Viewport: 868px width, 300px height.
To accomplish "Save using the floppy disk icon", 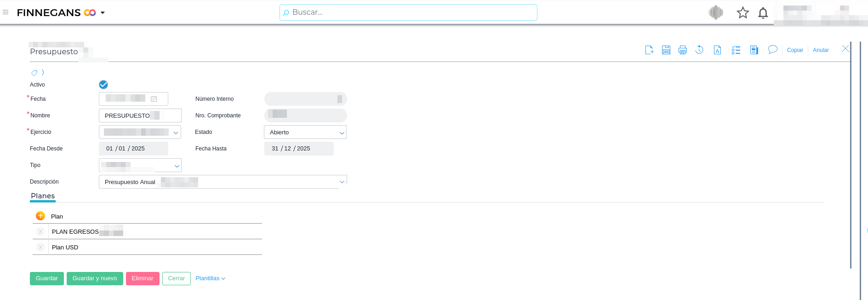I will (666, 50).
